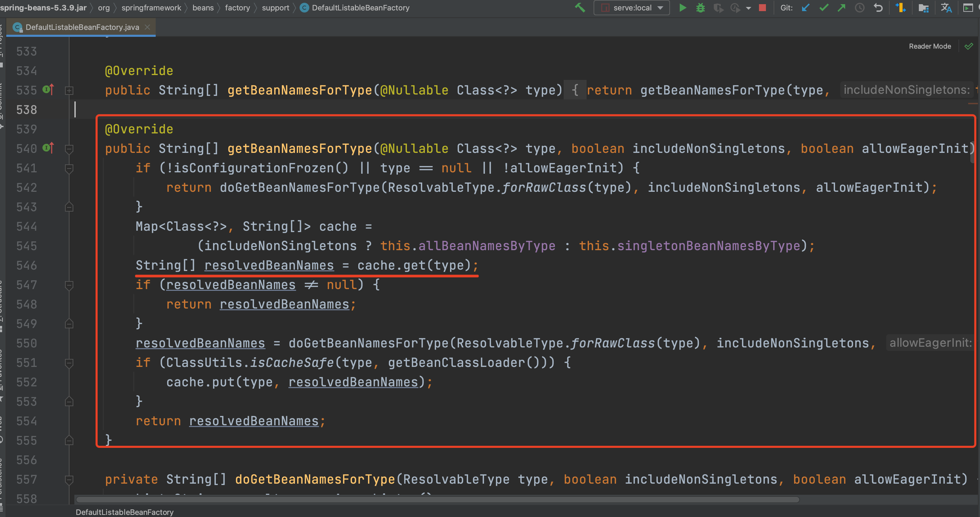Click @Override annotation on line 539

coord(139,129)
